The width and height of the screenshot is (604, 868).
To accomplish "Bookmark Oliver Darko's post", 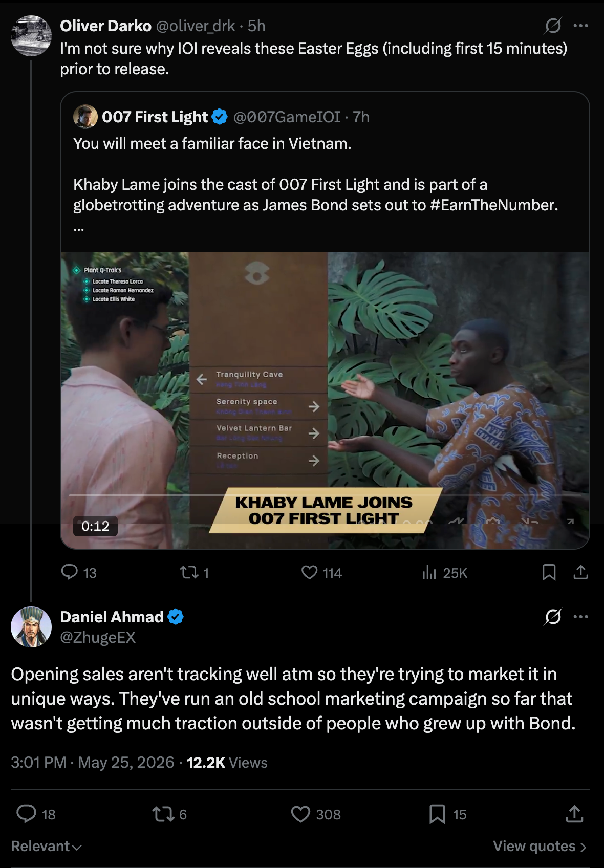I will pos(549,572).
